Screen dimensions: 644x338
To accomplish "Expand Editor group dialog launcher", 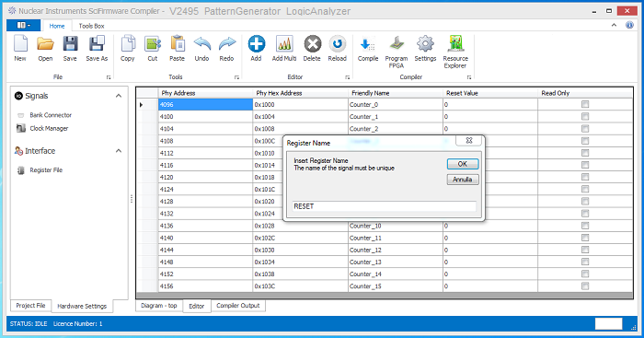I will pos(348,76).
